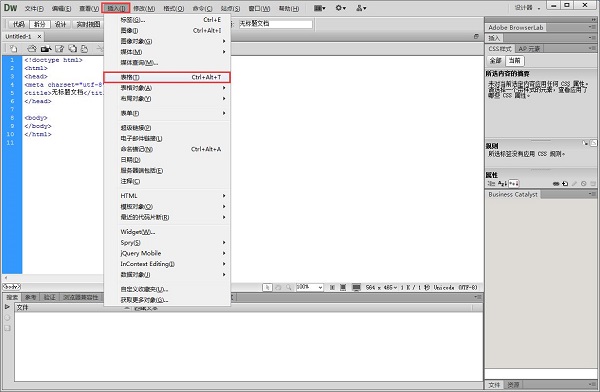
Task: Select the Zoom magnifier tool in status bar
Action: point(289,287)
